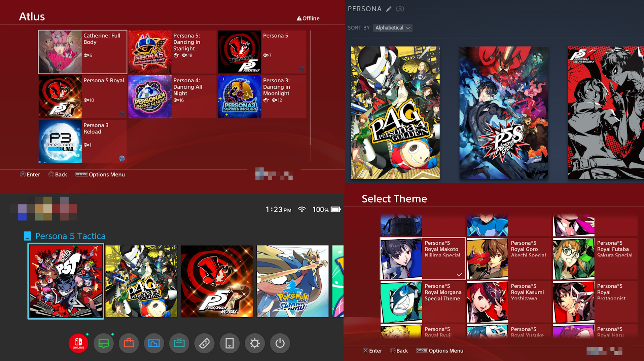Click the PERSONA collection title
The height and width of the screenshot is (361, 644).
click(x=365, y=9)
